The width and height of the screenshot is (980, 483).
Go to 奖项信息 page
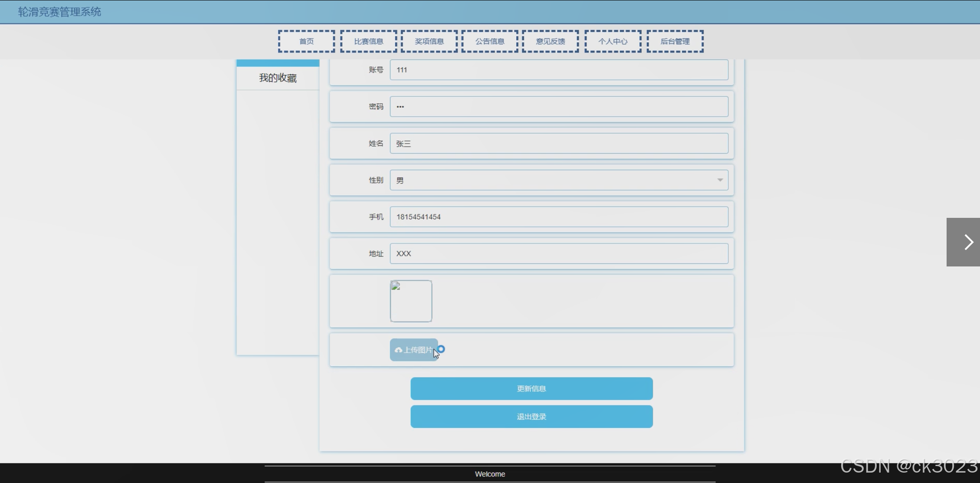(429, 42)
